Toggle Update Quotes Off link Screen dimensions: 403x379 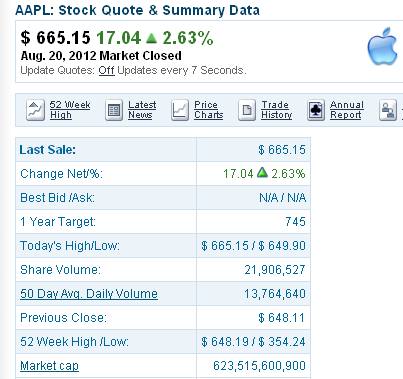[x=106, y=70]
